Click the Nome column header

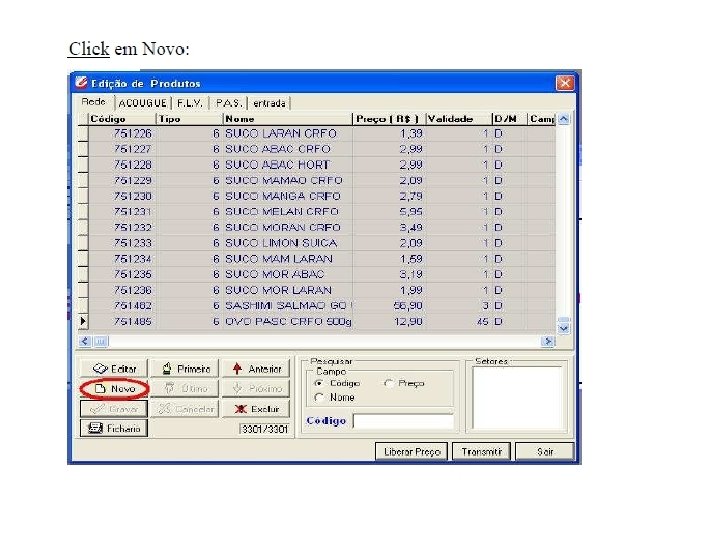coord(287,119)
